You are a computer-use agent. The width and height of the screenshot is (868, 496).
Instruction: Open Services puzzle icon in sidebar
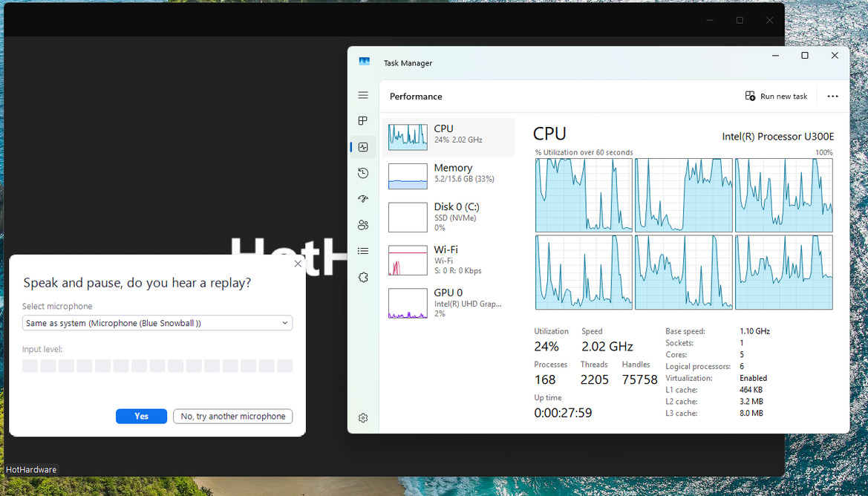click(363, 278)
